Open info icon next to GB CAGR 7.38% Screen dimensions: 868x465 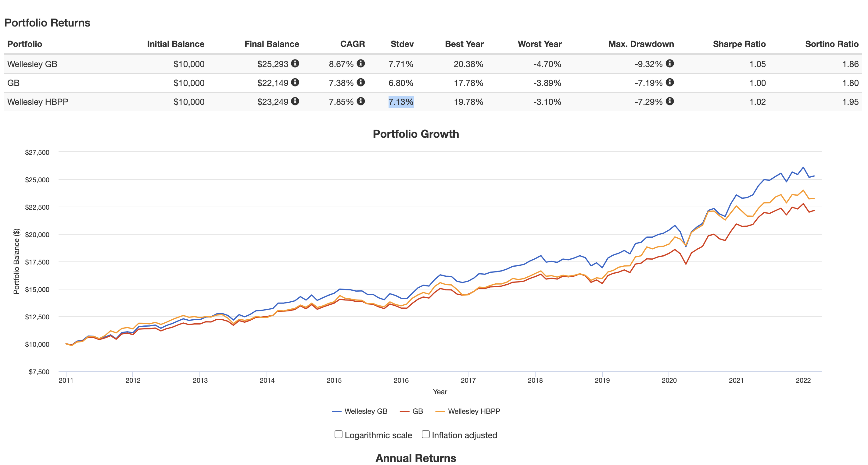pyautogui.click(x=360, y=82)
